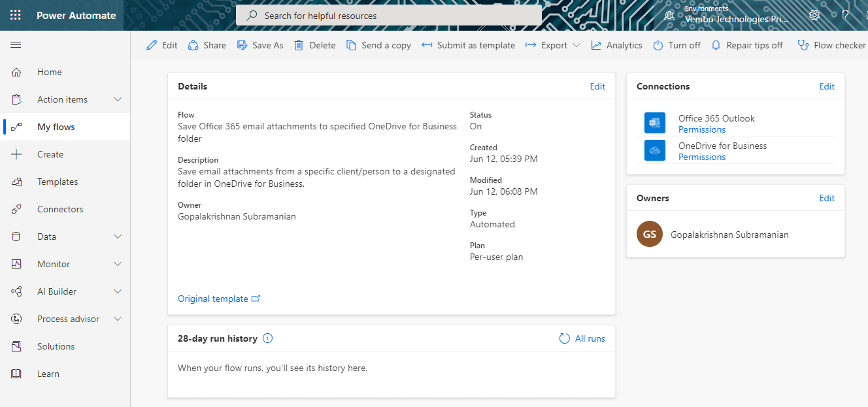The image size is (868, 407).
Task: Open Office 365 Outlook Permissions link
Action: click(x=702, y=130)
